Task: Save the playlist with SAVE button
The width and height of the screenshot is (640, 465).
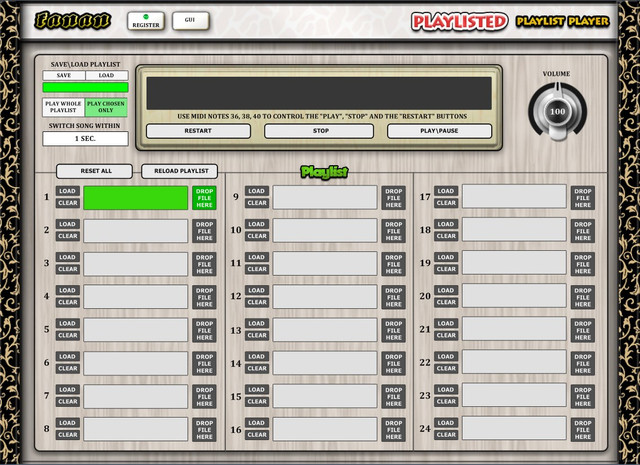Action: pyautogui.click(x=64, y=75)
